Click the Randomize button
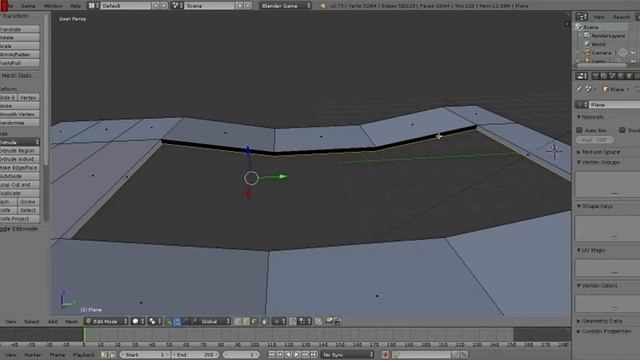 tap(19, 123)
